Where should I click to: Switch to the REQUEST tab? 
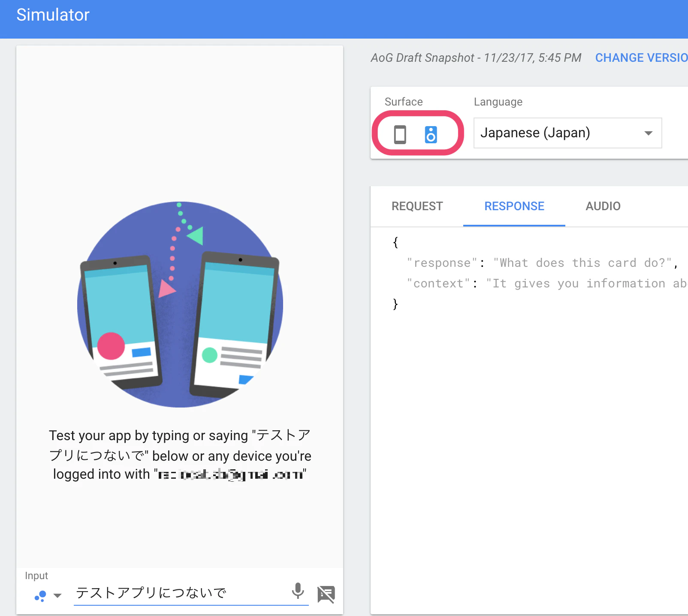coord(417,206)
